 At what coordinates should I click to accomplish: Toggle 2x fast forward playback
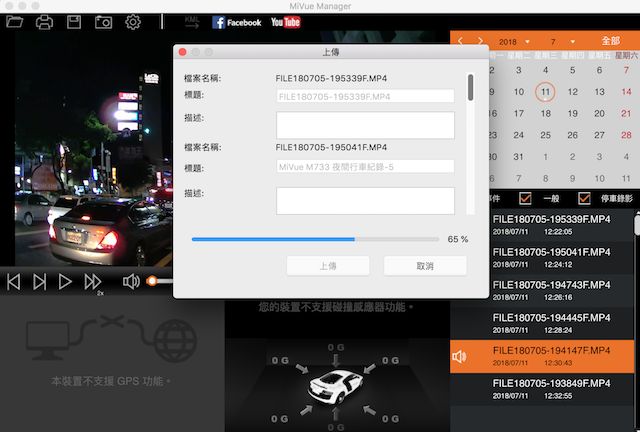(x=93, y=283)
